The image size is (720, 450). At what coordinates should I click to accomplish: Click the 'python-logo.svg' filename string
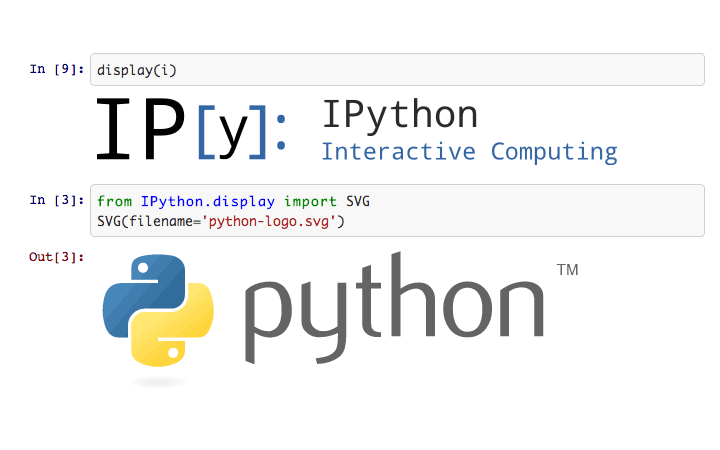(273, 220)
